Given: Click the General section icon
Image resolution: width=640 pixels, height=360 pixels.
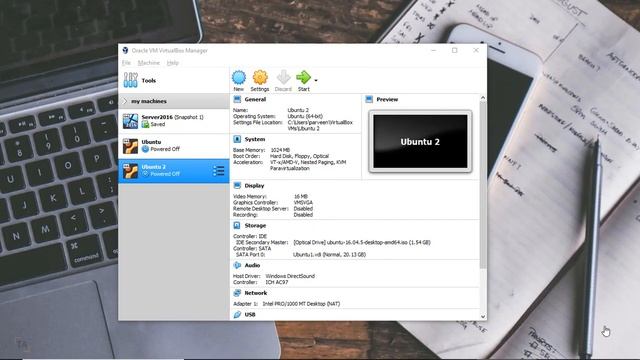Looking at the screenshot, I should tap(237, 99).
